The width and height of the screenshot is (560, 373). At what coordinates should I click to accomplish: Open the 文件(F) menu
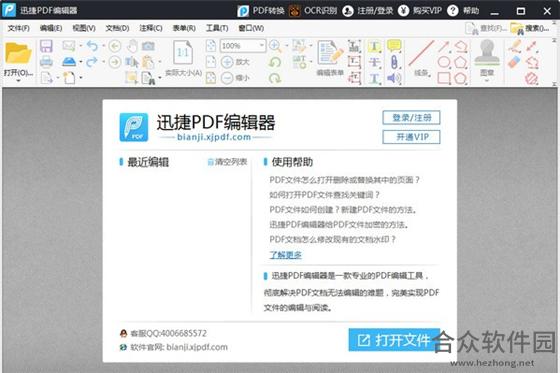point(19,28)
